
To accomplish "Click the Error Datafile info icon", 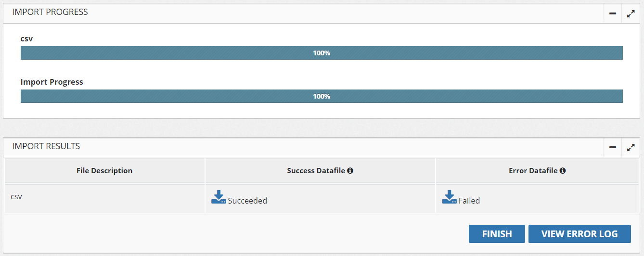I will pyautogui.click(x=562, y=171).
